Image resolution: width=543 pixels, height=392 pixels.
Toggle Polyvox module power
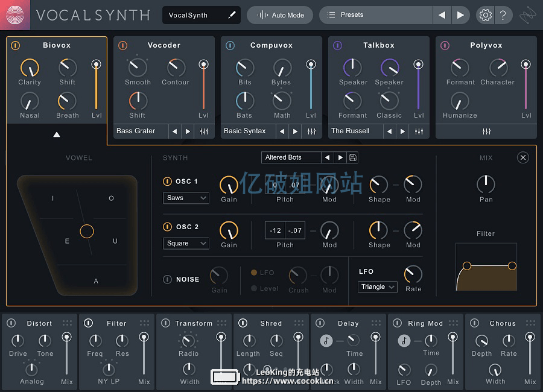(x=445, y=45)
